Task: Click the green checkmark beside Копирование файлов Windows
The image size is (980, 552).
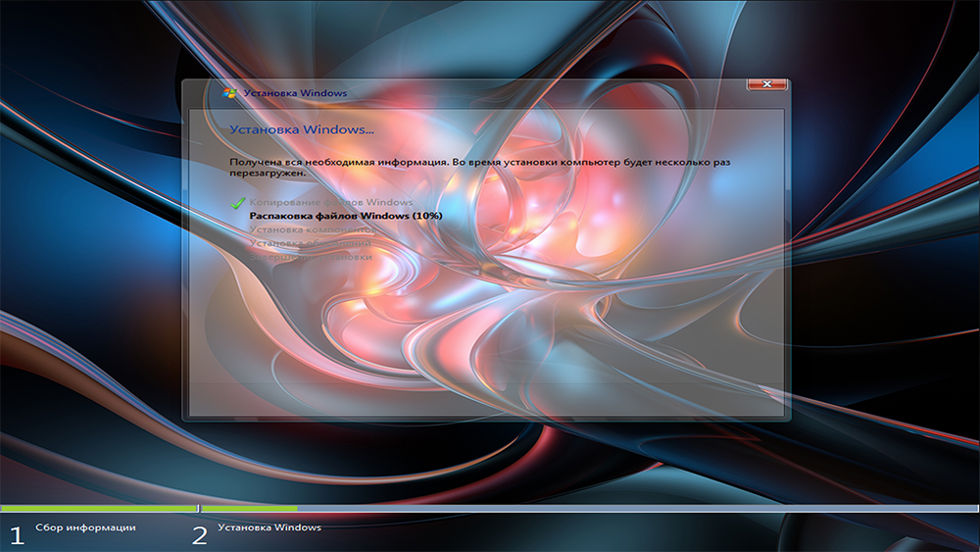Action: [237, 202]
